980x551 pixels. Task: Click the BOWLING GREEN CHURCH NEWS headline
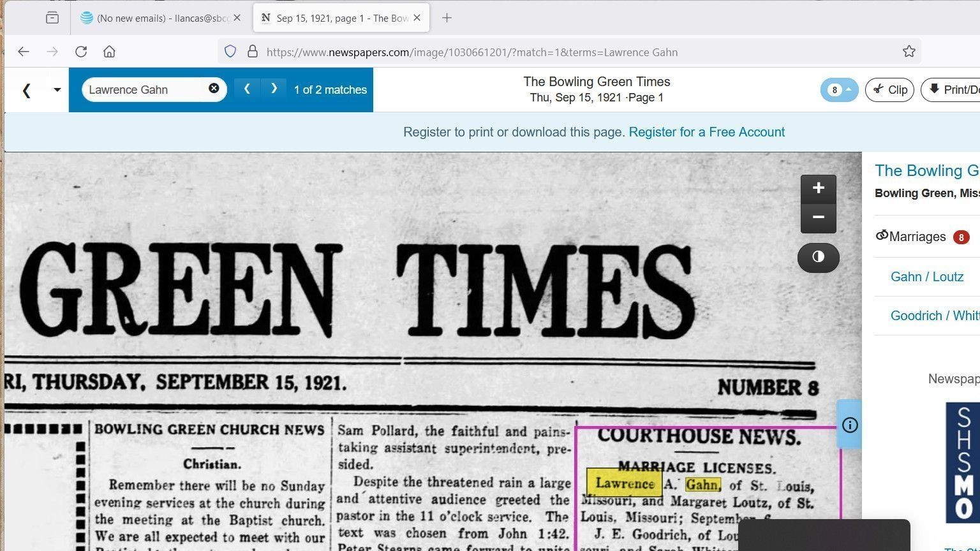pos(210,429)
